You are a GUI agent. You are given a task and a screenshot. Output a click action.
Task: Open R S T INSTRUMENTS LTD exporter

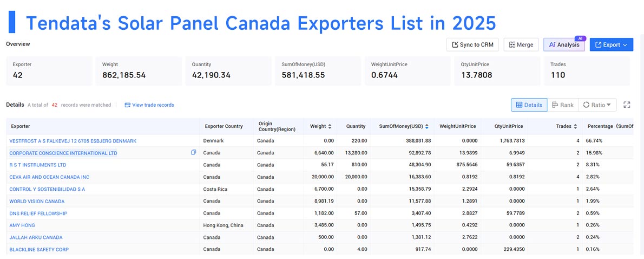[x=38, y=165]
